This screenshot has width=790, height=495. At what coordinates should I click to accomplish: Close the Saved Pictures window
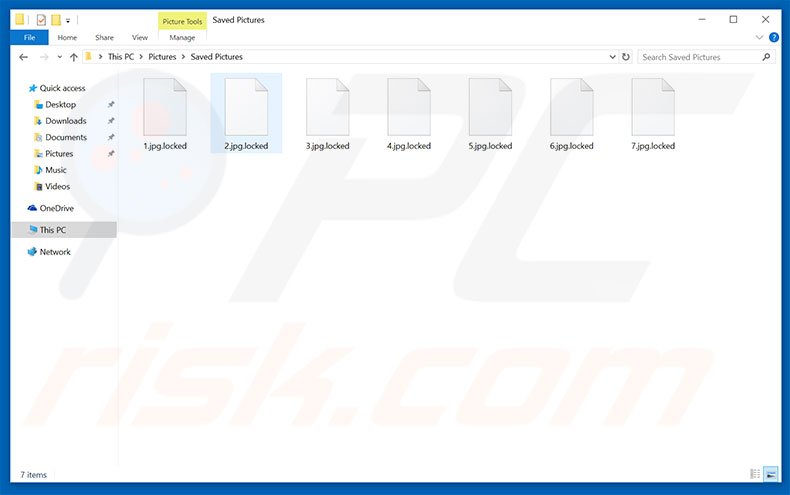765,20
